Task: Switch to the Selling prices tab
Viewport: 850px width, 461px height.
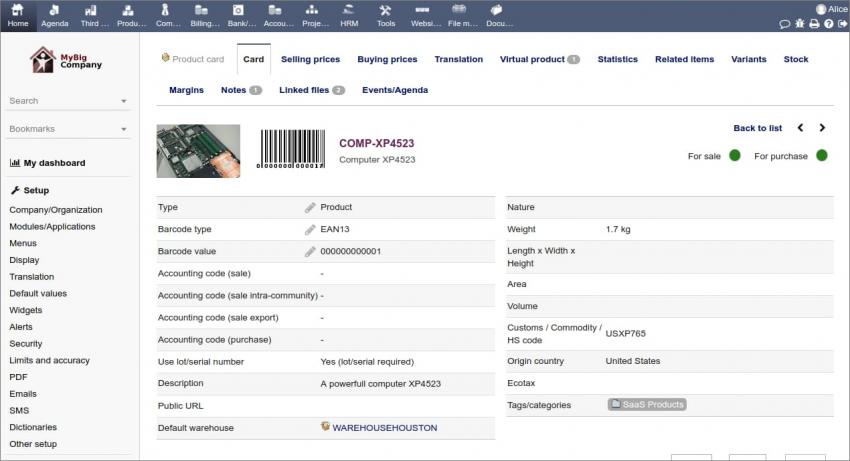Action: coord(310,60)
